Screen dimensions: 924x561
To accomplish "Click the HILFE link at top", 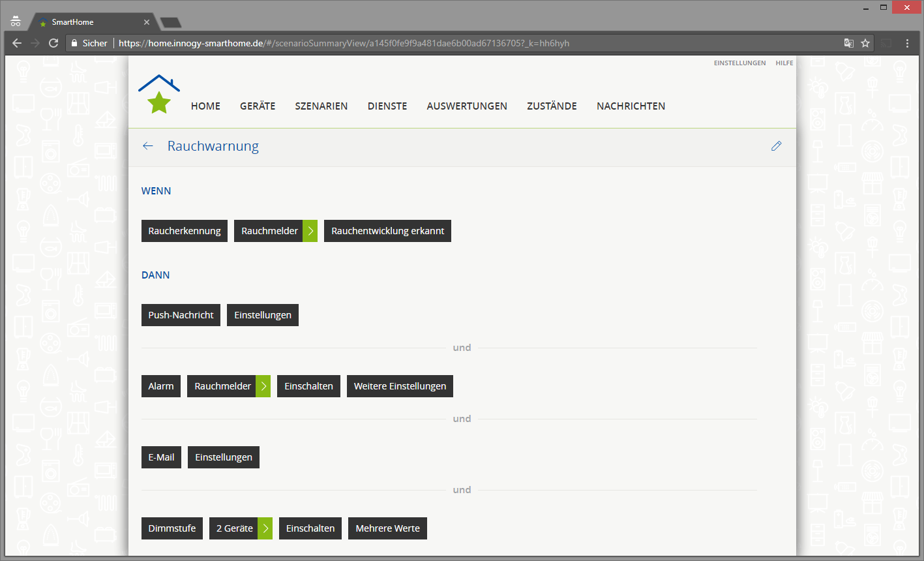I will pos(784,63).
